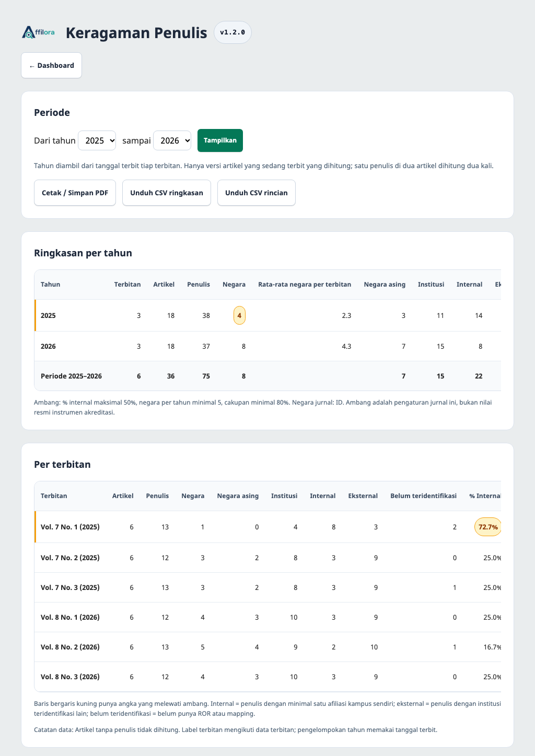Go back to the Dashboard
This screenshot has width=535, height=756.
click(x=51, y=65)
